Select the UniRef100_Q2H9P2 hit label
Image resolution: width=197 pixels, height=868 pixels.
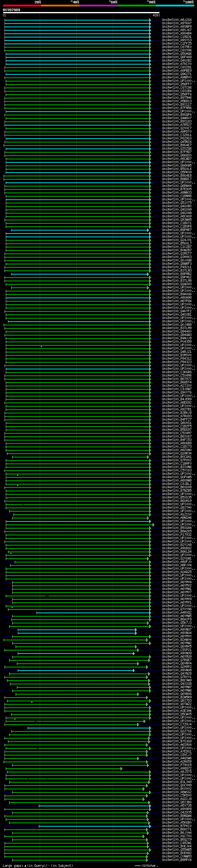177,667
